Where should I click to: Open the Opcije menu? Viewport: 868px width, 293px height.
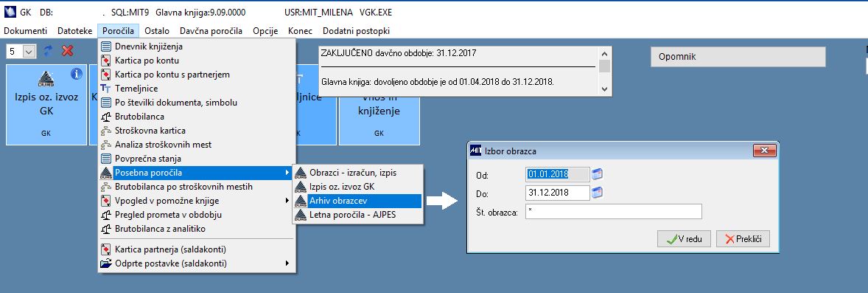pyautogui.click(x=265, y=31)
